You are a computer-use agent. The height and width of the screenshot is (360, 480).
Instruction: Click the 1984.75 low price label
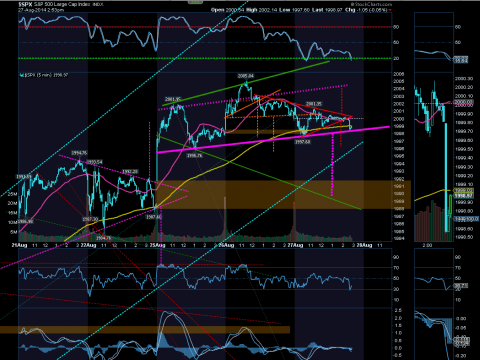click(104, 238)
